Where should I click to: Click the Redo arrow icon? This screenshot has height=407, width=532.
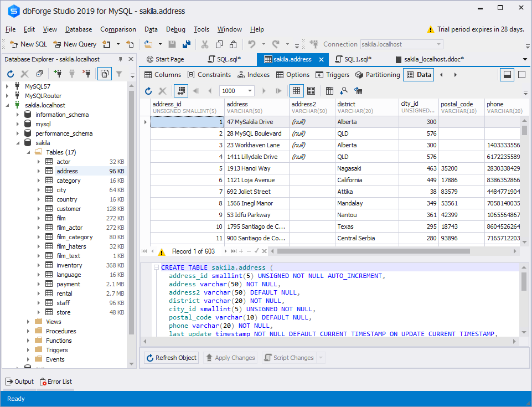coord(276,44)
